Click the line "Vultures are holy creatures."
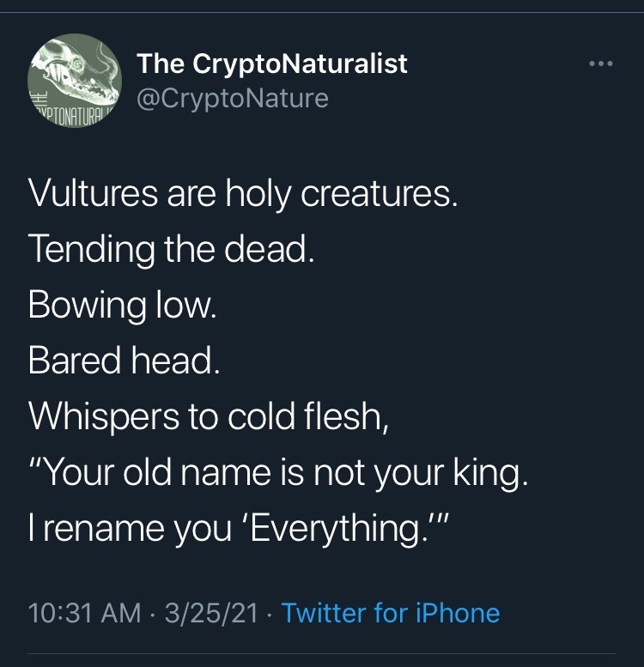The image size is (644, 667). pyautogui.click(x=243, y=193)
